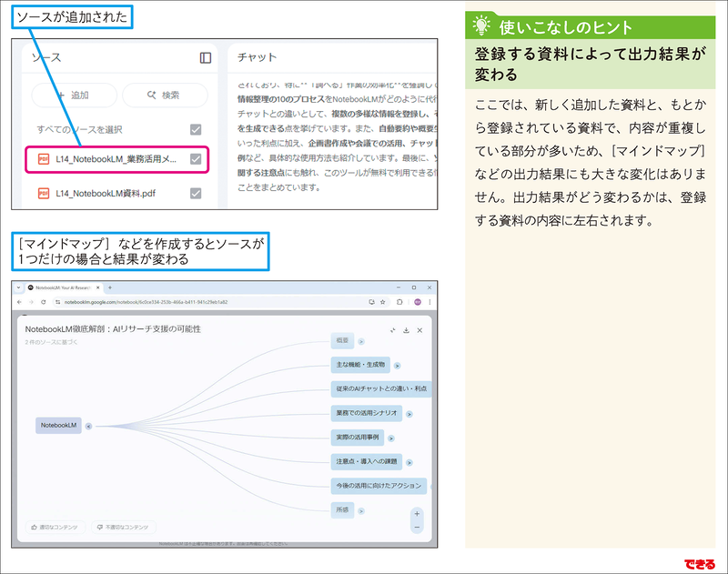Expand the 概要 node in the mind map
Viewport: 728px width, 574px height.
(x=361, y=342)
